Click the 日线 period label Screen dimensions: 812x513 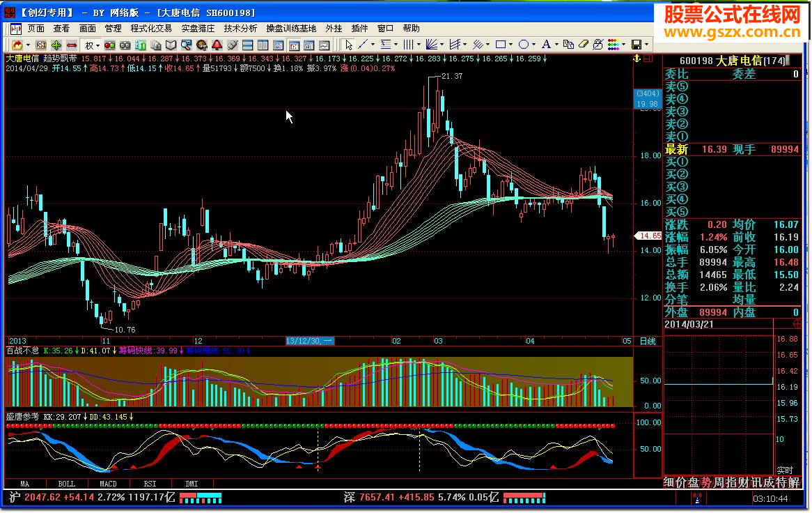[x=648, y=341]
